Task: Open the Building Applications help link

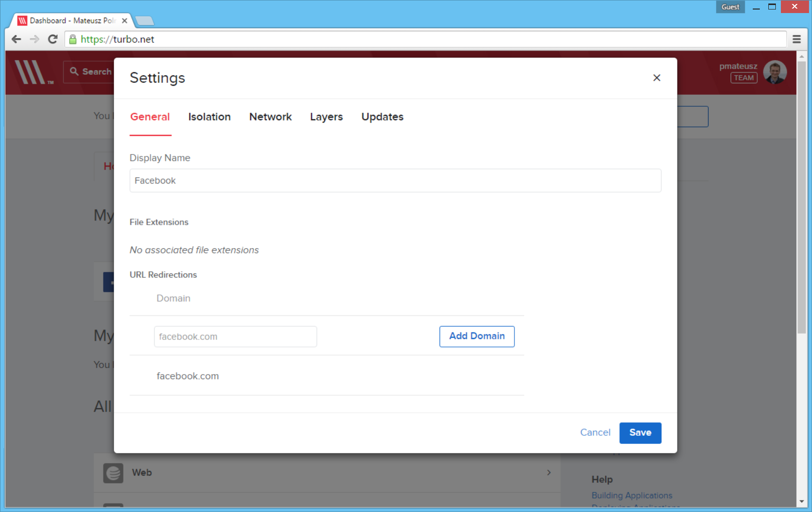Action: (x=632, y=495)
